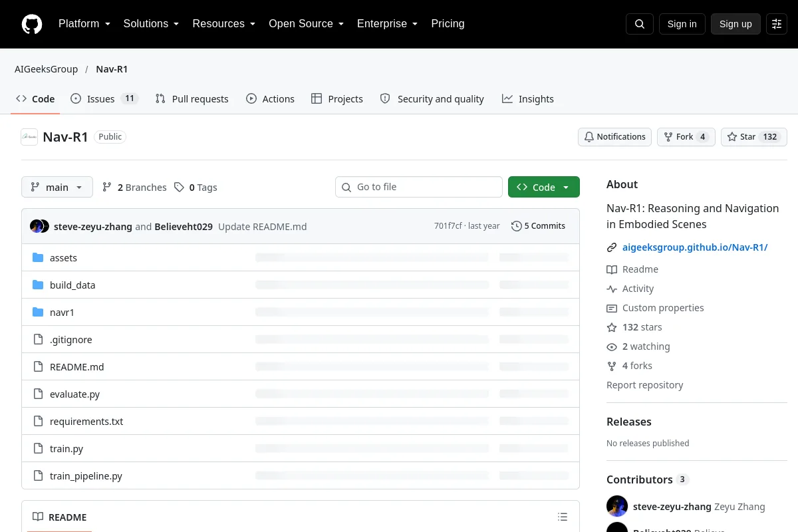Click the fork icon in Fork button
Viewport: 798px width, 532px height.
click(668, 137)
